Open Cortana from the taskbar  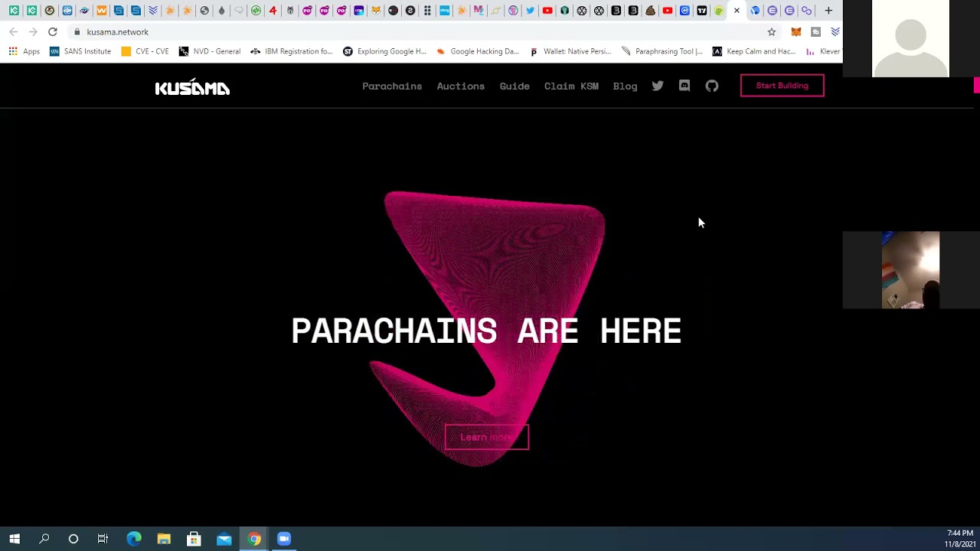tap(73, 540)
